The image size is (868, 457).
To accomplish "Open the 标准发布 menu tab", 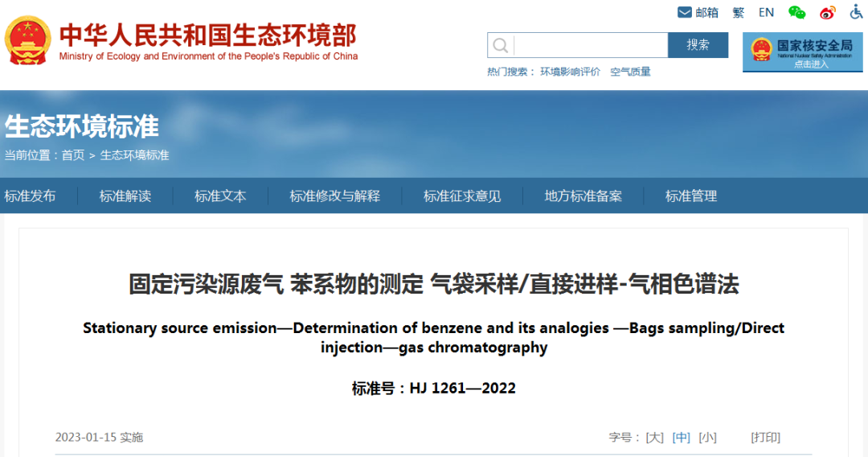I will [x=31, y=196].
